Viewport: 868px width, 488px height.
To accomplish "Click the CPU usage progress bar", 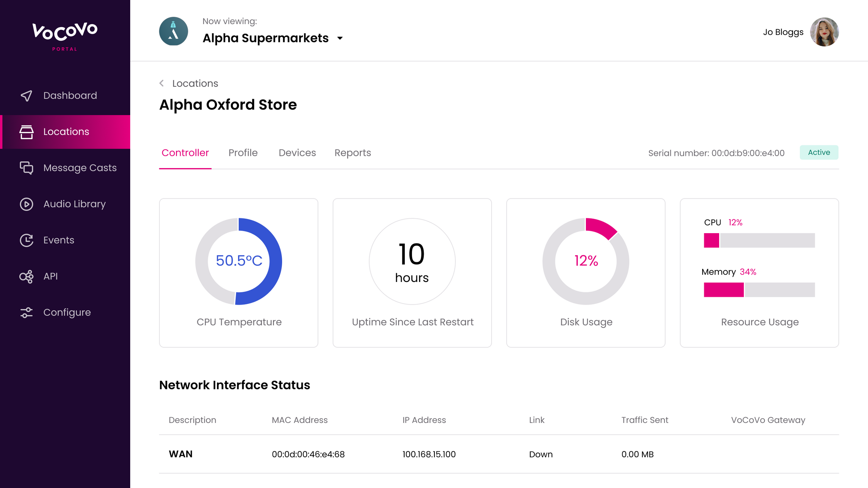I will 759,240.
